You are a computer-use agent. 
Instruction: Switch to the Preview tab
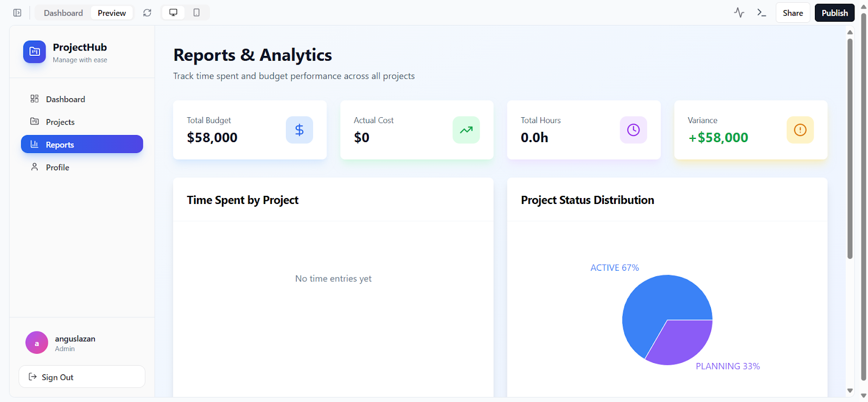(x=112, y=12)
